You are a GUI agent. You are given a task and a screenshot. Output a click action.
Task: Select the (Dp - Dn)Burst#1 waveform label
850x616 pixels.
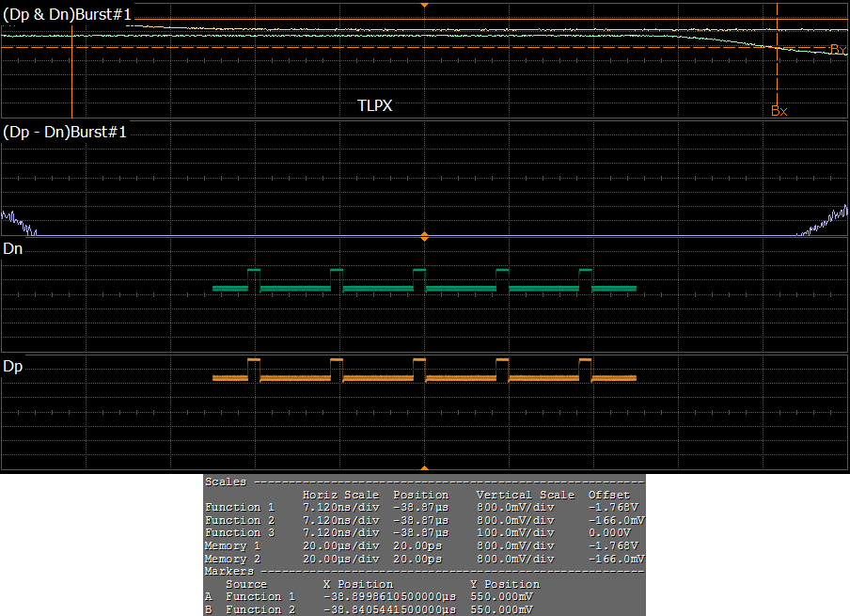pyautogui.click(x=65, y=133)
